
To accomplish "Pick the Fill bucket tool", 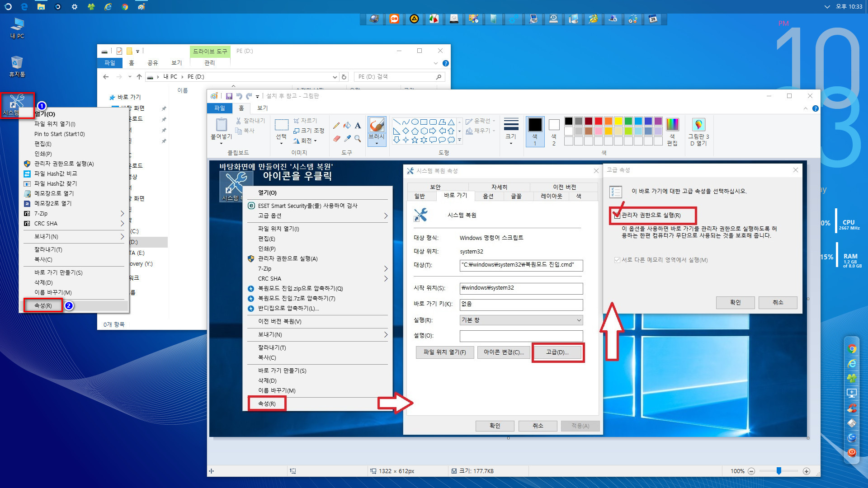I will [x=347, y=126].
